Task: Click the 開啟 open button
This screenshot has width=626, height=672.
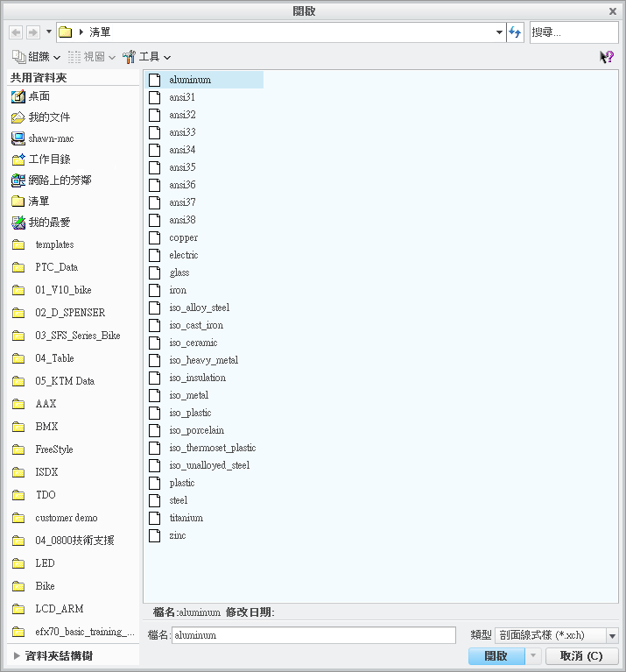Action: (496, 656)
